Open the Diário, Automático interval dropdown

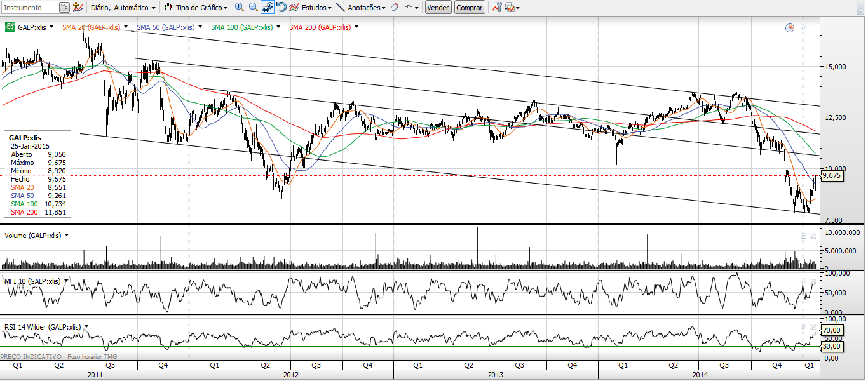coord(123,8)
